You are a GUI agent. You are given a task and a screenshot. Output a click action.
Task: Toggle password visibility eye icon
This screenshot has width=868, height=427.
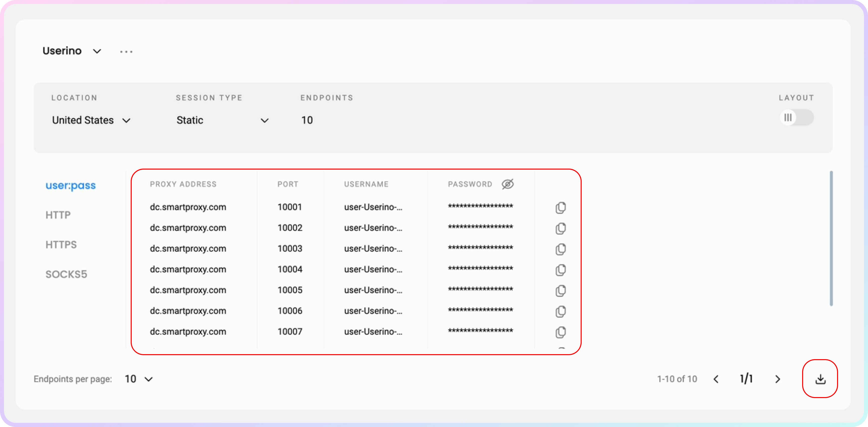point(508,184)
